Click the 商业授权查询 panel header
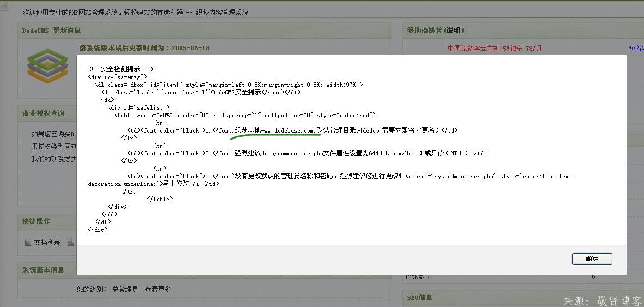Image resolution: width=644 pixels, height=307 pixels. pos(47,113)
